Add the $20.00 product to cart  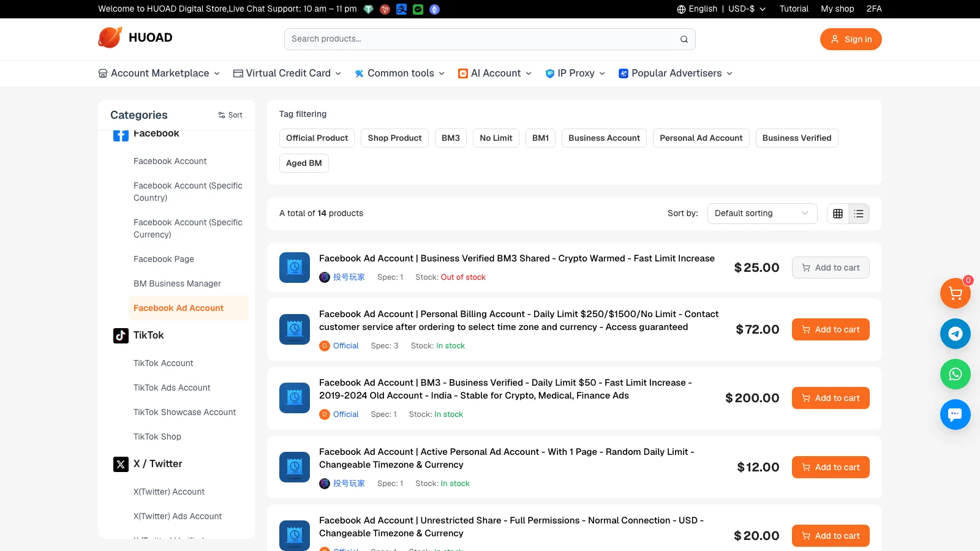tap(831, 536)
